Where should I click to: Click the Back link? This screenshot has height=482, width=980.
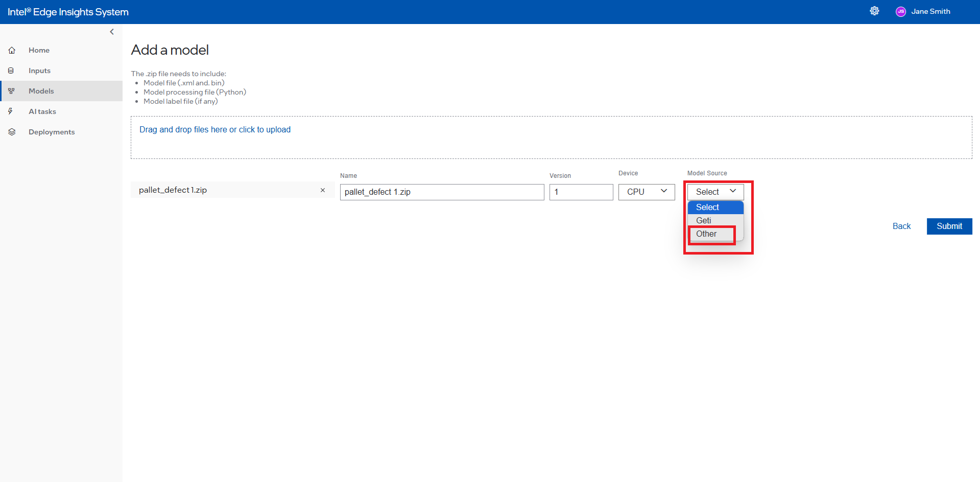click(x=901, y=226)
